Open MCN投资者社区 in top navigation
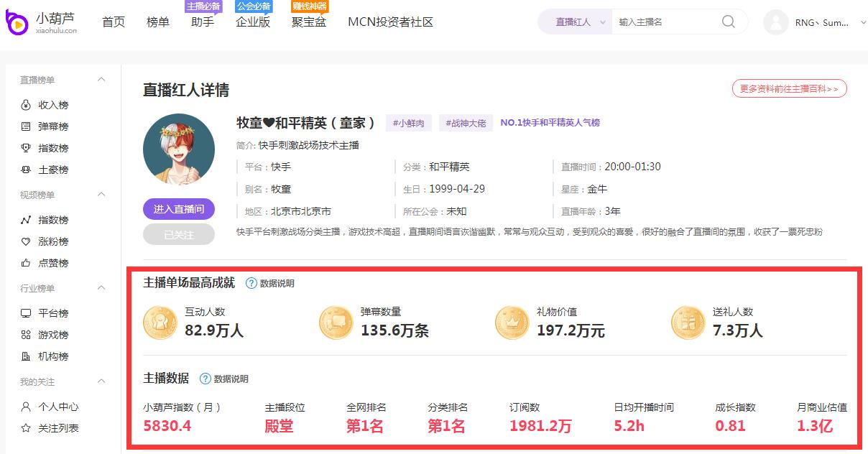The image size is (868, 454). [x=391, y=22]
